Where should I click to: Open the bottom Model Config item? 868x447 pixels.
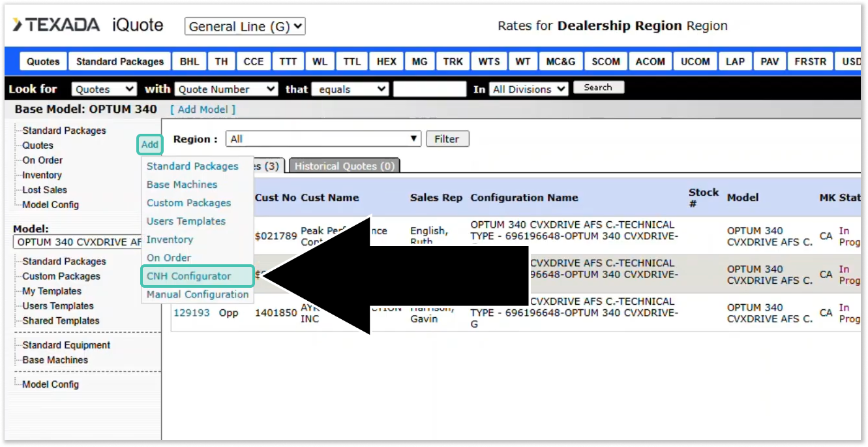tap(50, 384)
